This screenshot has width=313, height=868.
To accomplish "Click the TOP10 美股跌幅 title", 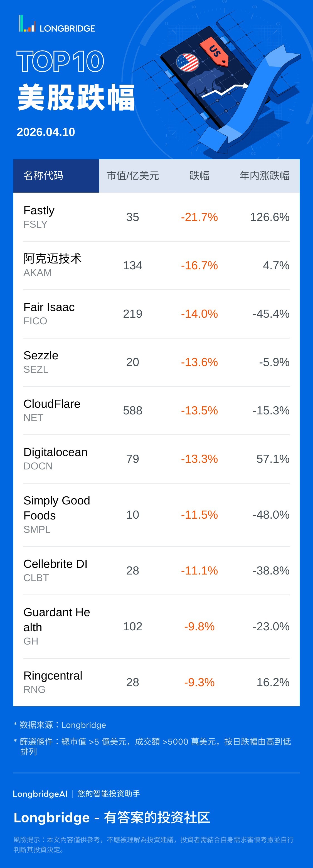I will pyautogui.click(x=76, y=80).
